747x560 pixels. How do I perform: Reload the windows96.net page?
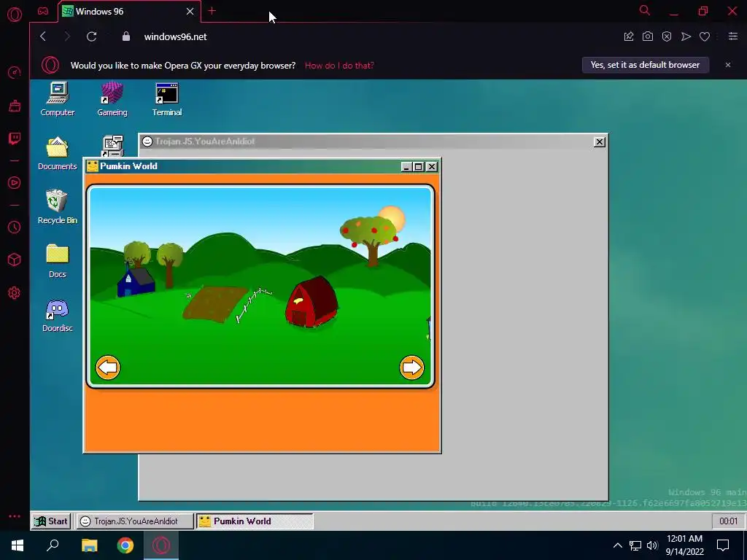(91, 36)
